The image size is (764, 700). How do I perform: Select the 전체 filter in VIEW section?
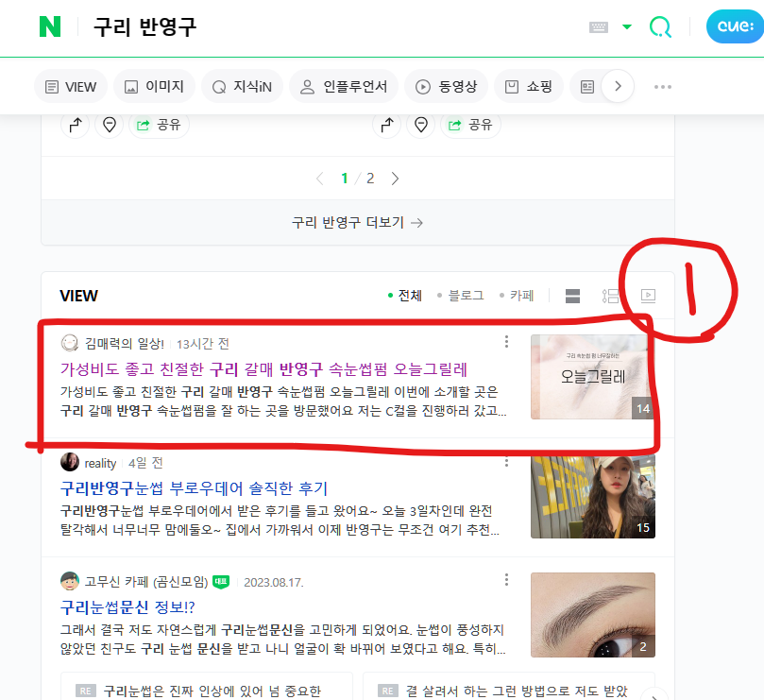tap(405, 296)
